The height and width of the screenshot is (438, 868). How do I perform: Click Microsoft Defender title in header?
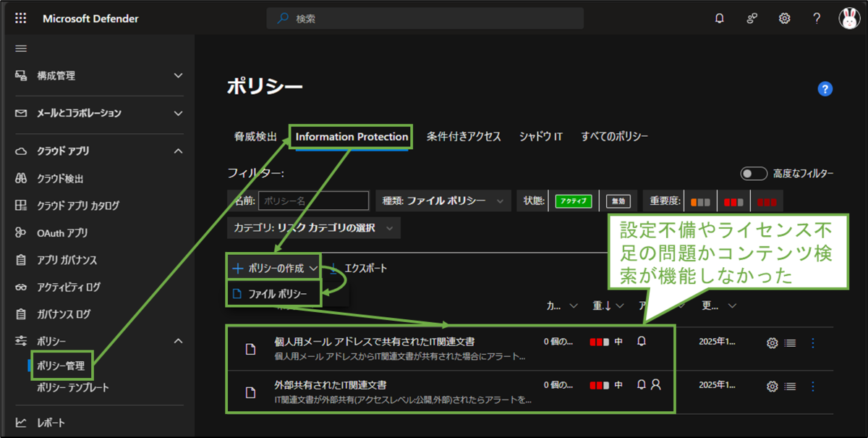pyautogui.click(x=90, y=18)
